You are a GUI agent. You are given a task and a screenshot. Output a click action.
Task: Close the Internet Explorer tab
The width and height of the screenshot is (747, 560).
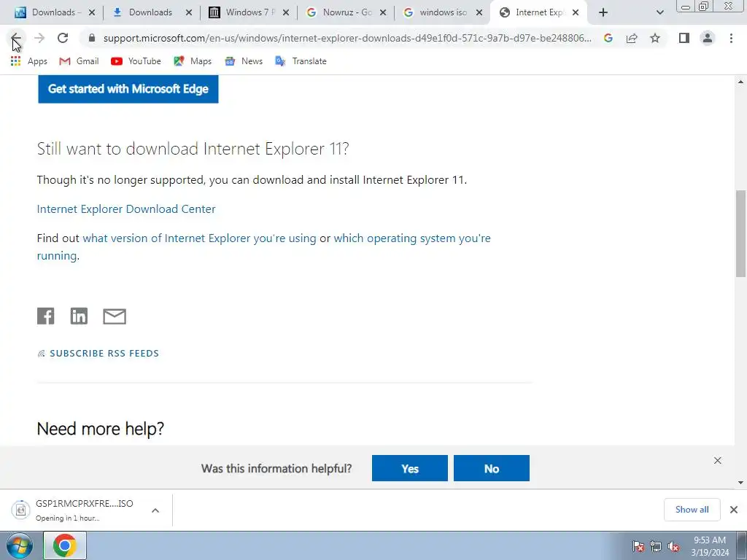pyautogui.click(x=576, y=12)
